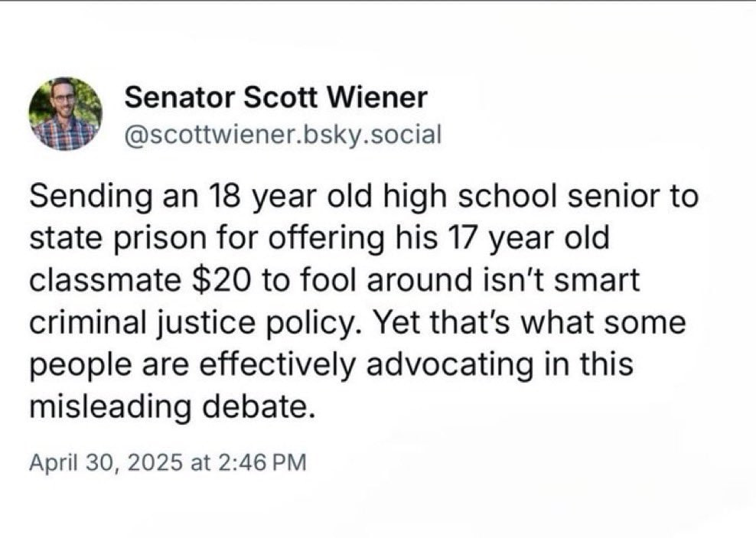
Task: Click the word effectively in the post
Action: point(276,364)
